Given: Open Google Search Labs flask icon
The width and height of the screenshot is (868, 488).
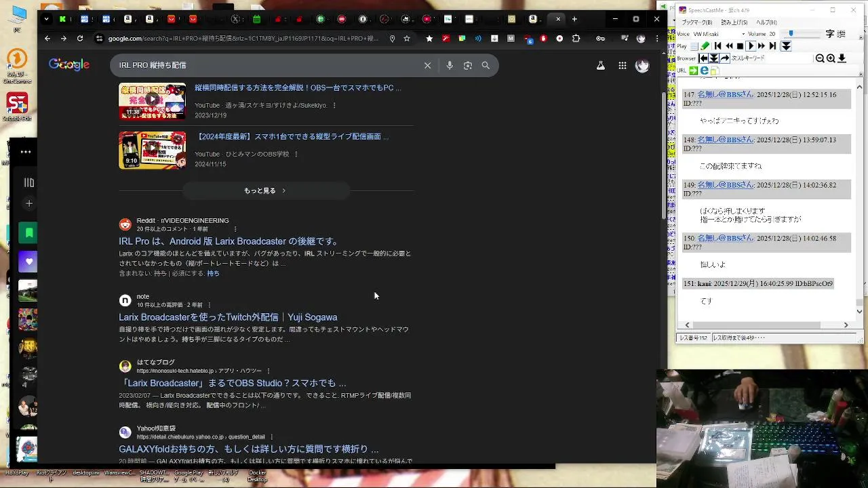Looking at the screenshot, I should [x=600, y=66].
